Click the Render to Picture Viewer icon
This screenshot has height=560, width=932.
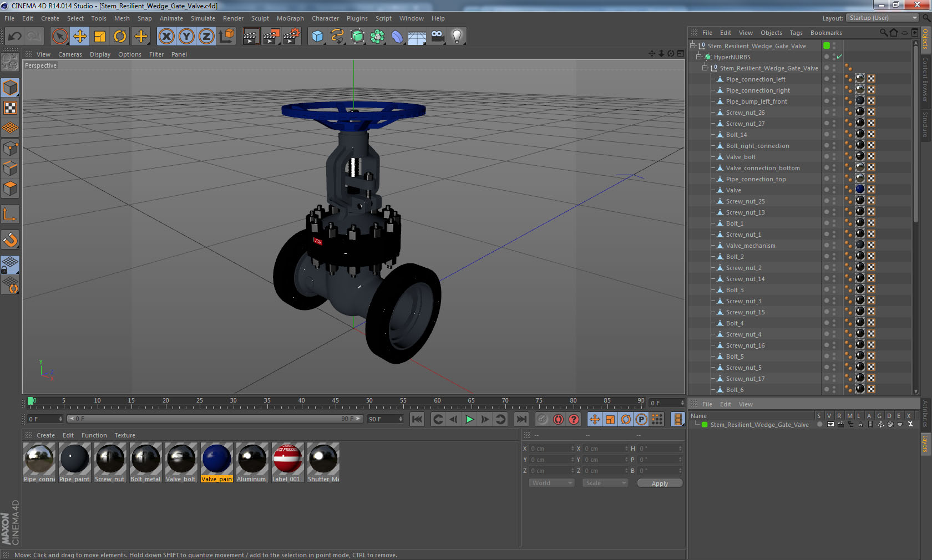[271, 37]
